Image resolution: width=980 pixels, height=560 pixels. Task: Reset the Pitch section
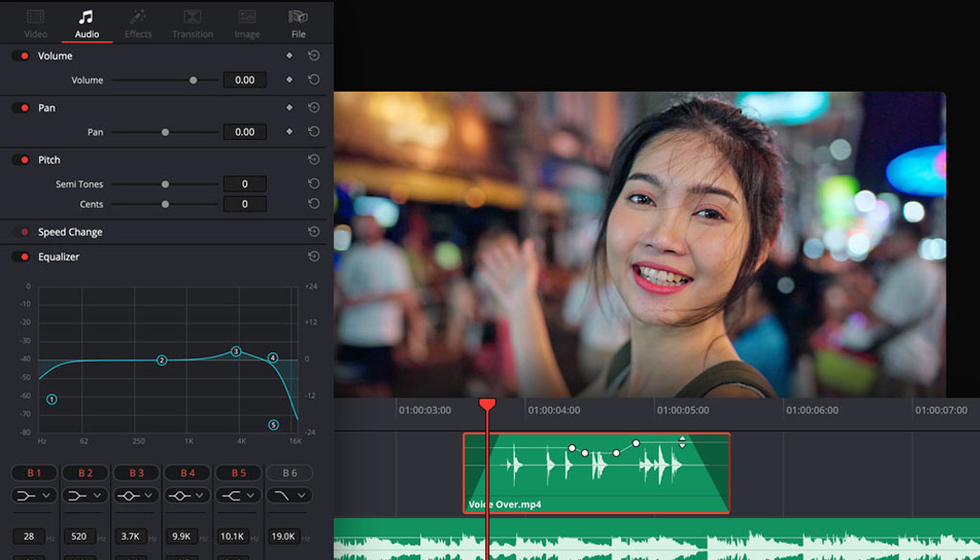(x=314, y=159)
